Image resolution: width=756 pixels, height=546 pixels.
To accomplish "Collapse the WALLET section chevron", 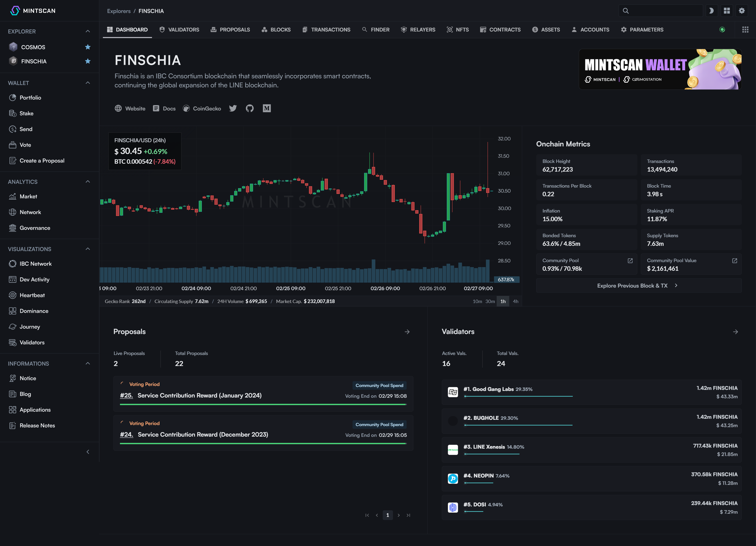I will (88, 83).
